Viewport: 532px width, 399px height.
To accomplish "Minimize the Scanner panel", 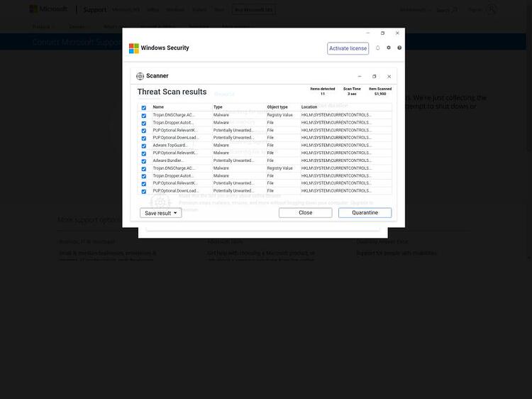I will [360, 77].
